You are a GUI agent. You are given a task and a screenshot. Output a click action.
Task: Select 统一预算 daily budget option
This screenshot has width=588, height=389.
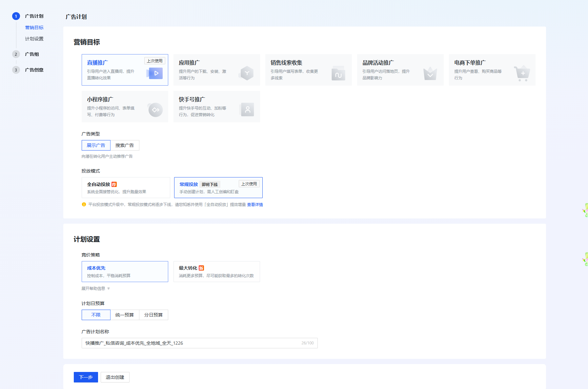click(125, 315)
